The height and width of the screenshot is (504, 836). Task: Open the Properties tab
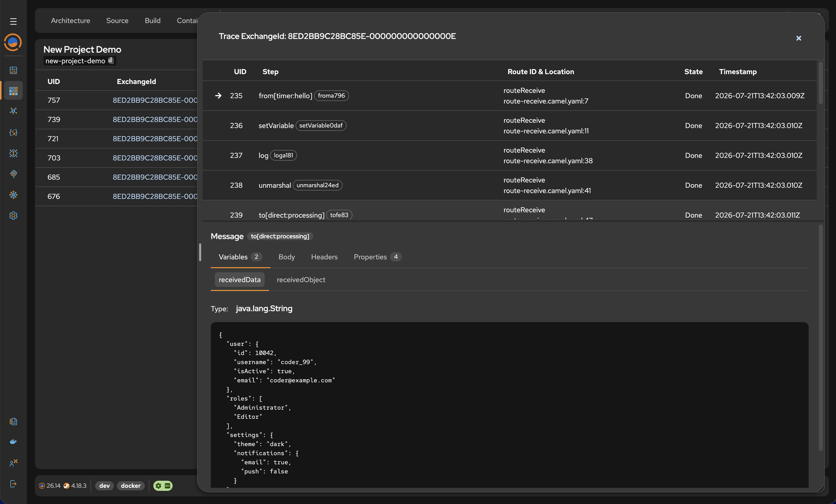click(x=377, y=257)
